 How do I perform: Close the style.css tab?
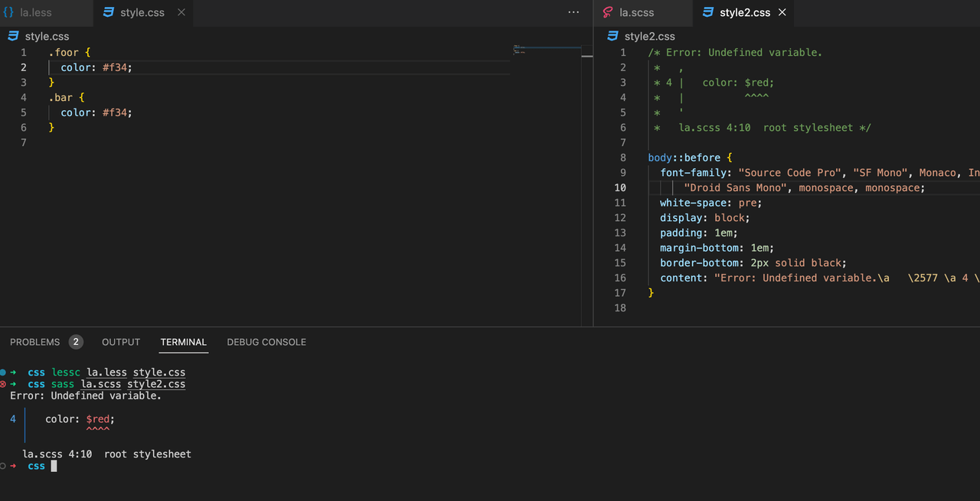[x=181, y=12]
